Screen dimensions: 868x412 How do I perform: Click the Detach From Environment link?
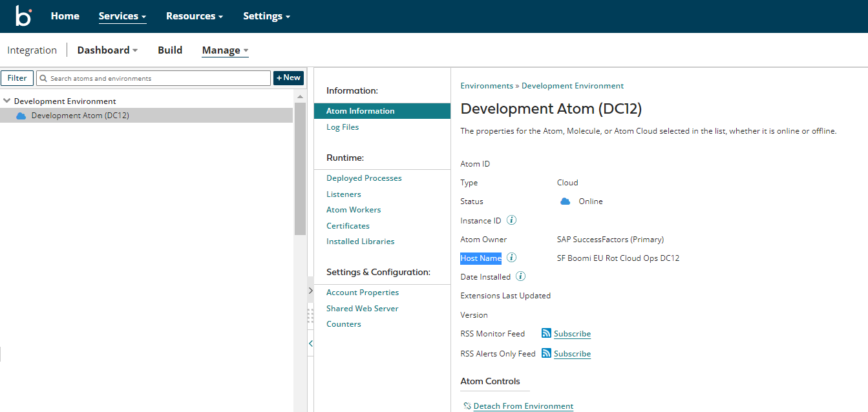524,406
